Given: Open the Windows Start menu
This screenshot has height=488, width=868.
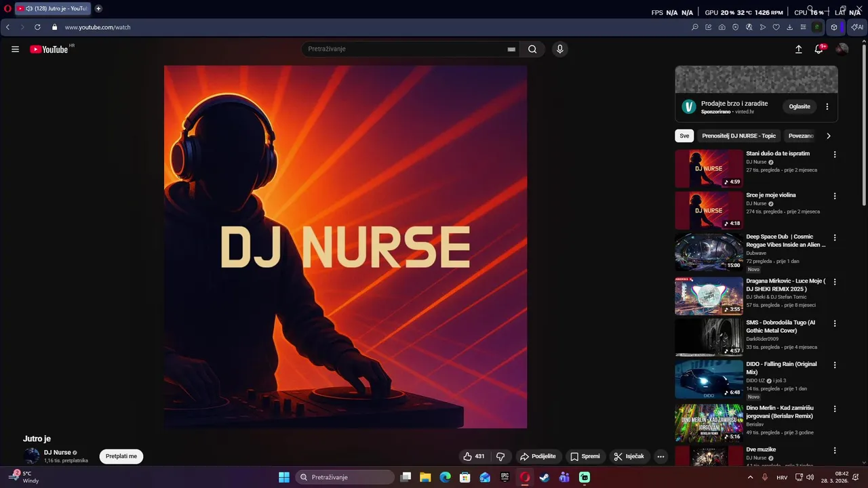Looking at the screenshot, I should click(284, 477).
